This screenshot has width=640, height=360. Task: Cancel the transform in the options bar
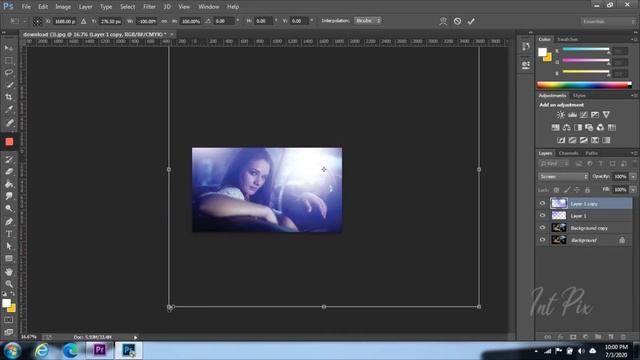(x=457, y=21)
